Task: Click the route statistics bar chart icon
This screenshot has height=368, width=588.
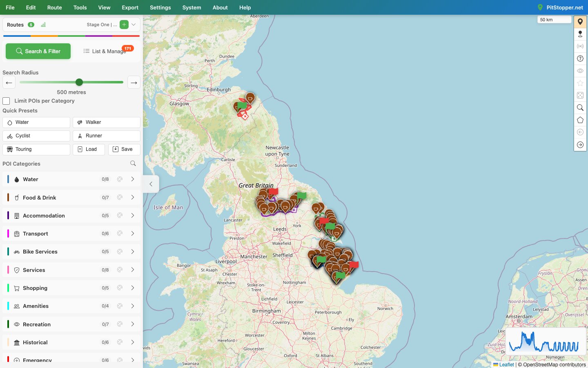Action: (43, 25)
